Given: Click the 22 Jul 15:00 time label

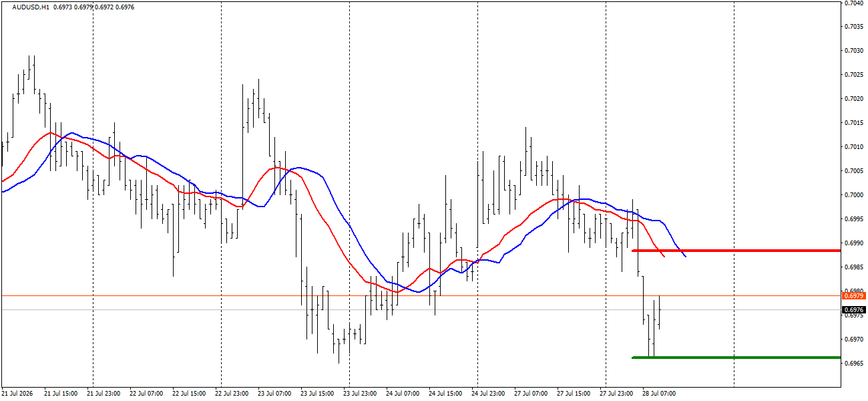Looking at the screenshot, I should coord(189,394).
